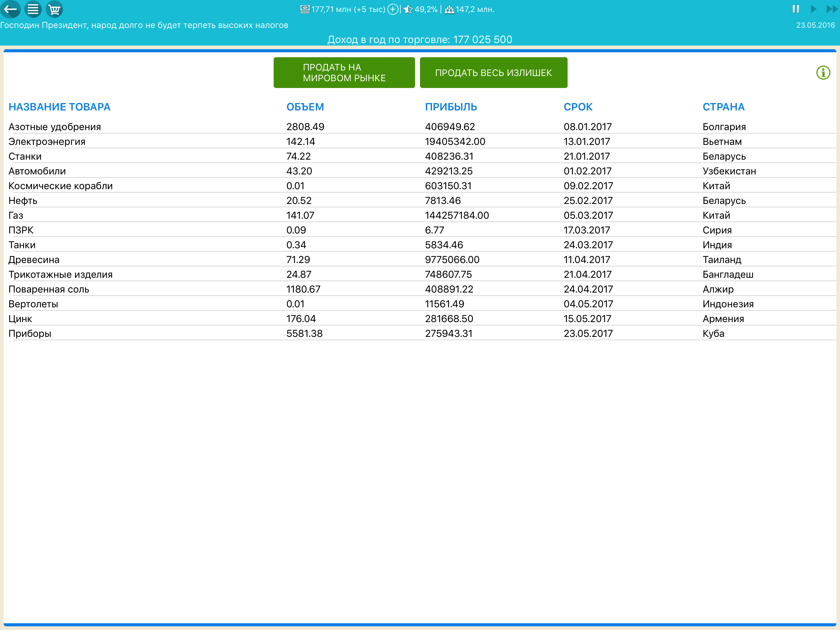Click the star rating icon
Viewport: 840px width, 630px height.
[x=408, y=9]
